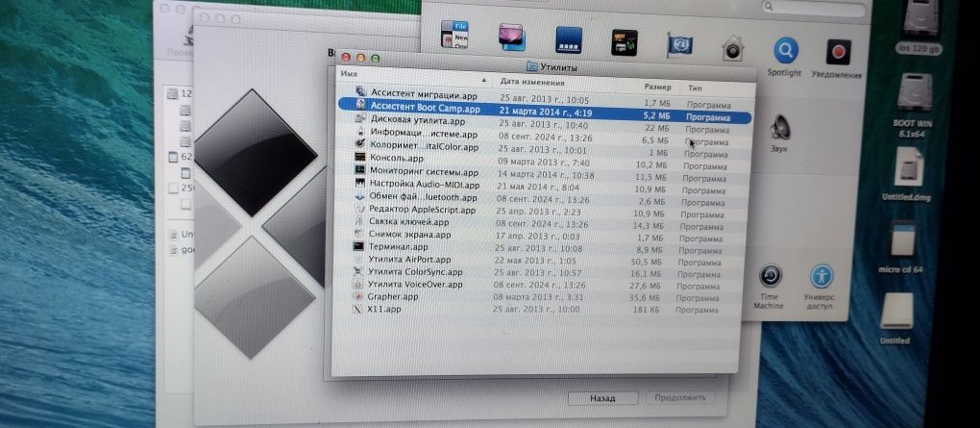Click the X11.app icon

357,309
